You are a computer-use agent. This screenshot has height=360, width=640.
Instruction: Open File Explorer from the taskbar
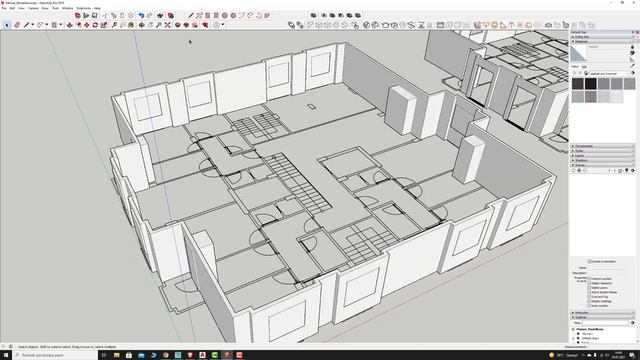coord(116,356)
